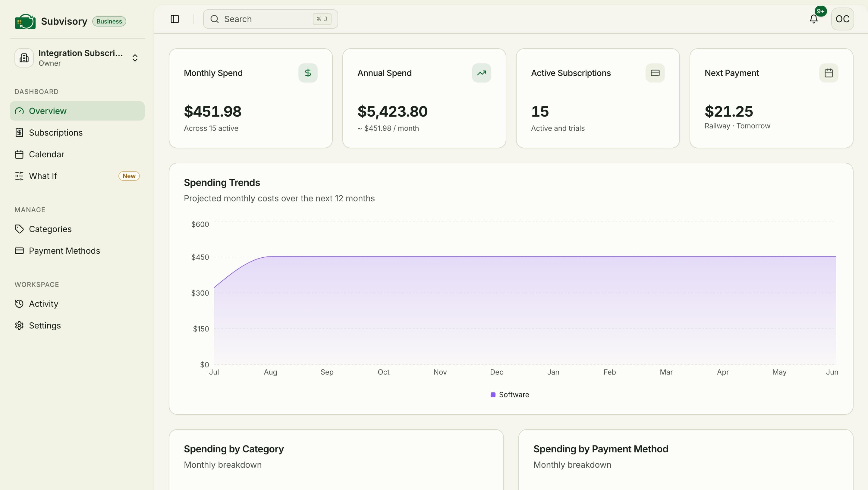
Task: Click the purple Software legend swatch
Action: pyautogui.click(x=493, y=395)
